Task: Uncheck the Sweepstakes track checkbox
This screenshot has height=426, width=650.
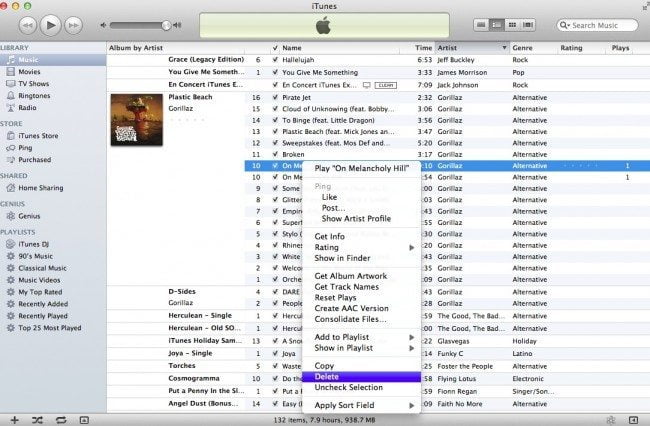Action: click(275, 143)
